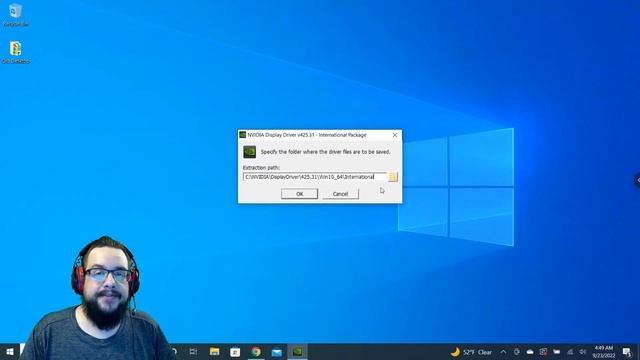Open the Mail app from the taskbar

coord(277,352)
